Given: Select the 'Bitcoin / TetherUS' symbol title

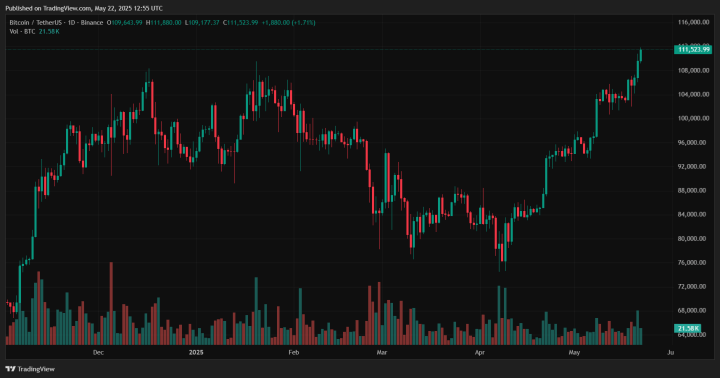Looking at the screenshot, I should point(36,23).
